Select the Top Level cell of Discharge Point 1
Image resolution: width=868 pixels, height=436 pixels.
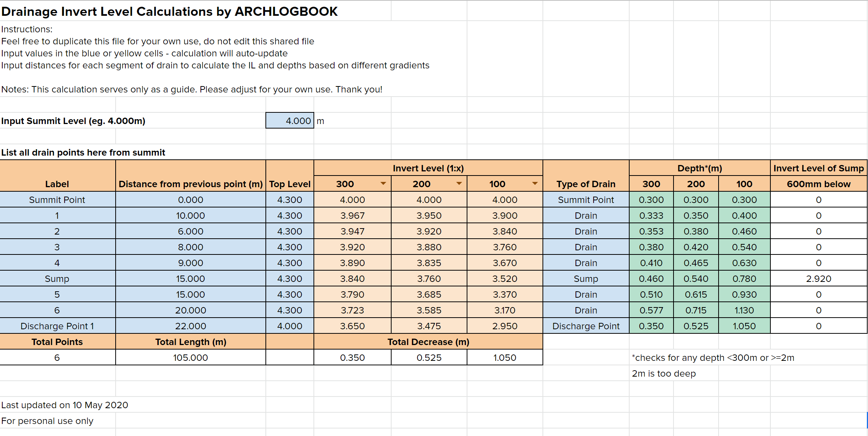coord(289,326)
